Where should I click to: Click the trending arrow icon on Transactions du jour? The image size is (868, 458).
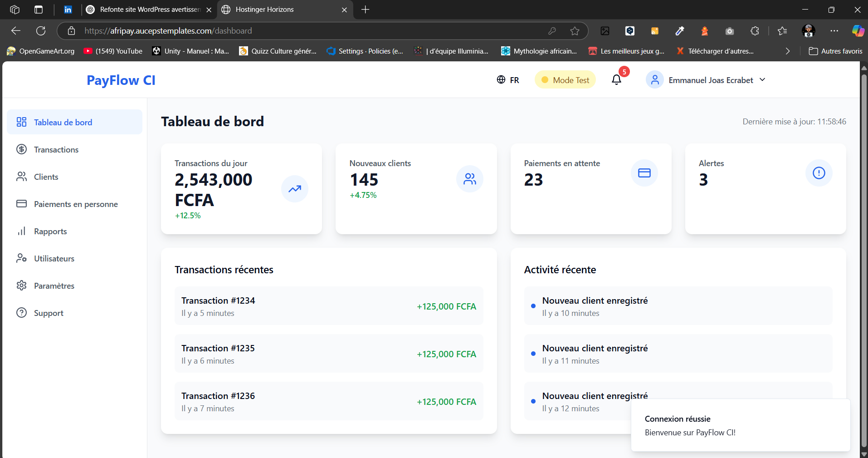coord(295,189)
